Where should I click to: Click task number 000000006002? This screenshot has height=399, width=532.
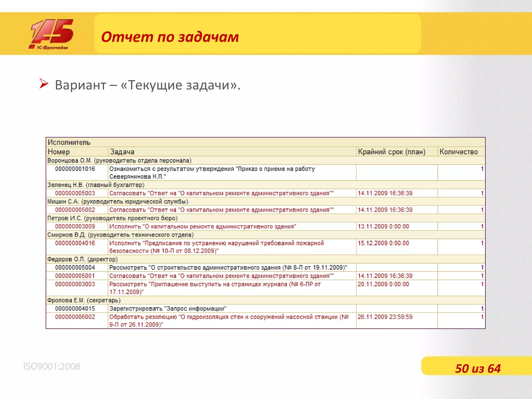point(75,317)
